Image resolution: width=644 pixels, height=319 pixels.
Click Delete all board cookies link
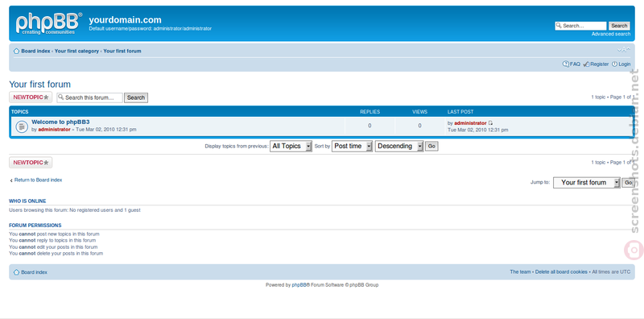561,272
